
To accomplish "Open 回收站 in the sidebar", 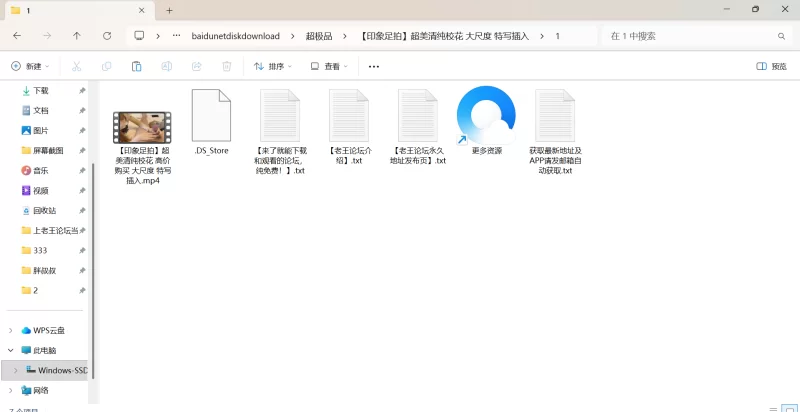I will tap(44, 211).
